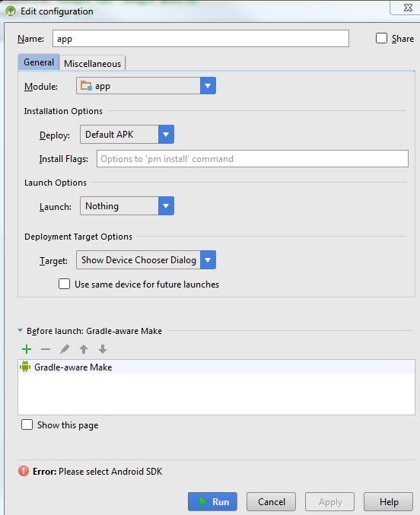420x515 pixels.
Task: Click the Android icon beside Gradle-aware Make
Action: (x=25, y=367)
